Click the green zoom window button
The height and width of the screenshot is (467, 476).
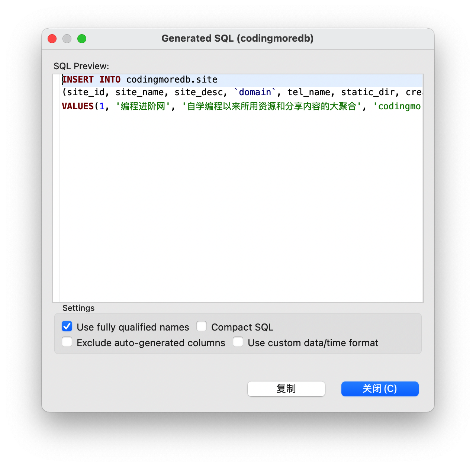(82, 39)
